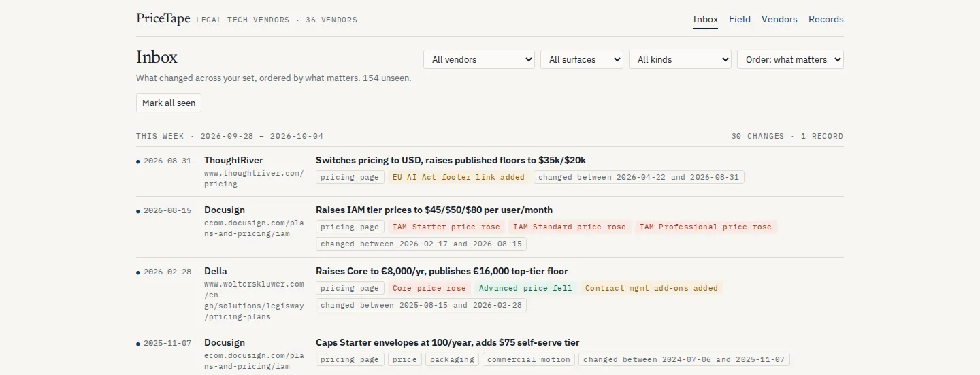
Task: Click Docusign vendor name dated 2025-11-07
Action: pos(225,342)
